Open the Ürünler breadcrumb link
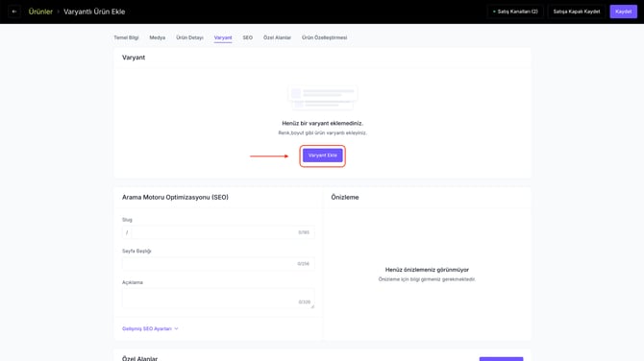This screenshot has height=361, width=644. [40, 12]
